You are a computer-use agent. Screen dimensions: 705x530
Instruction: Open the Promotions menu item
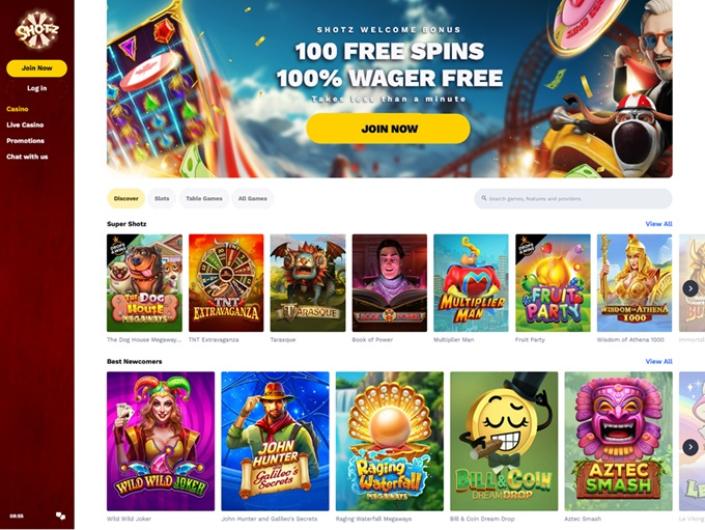pos(25,141)
